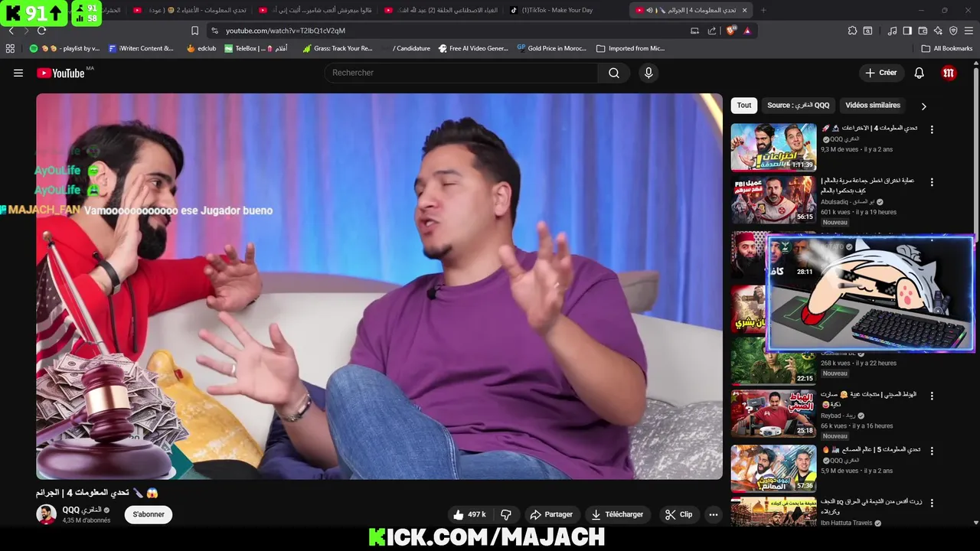This screenshot has height=551, width=980.
Task: Open the Brave Rewards triangle icon
Action: (747, 31)
